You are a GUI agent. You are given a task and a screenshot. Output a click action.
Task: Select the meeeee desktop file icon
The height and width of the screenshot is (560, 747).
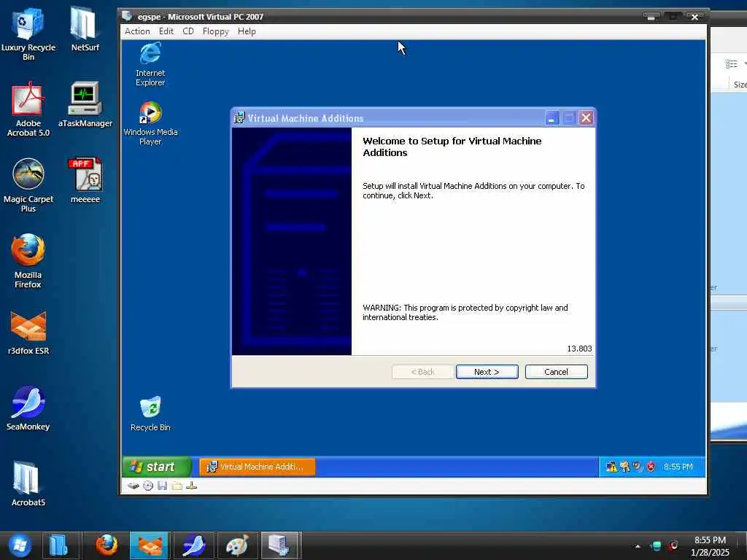[85, 181]
